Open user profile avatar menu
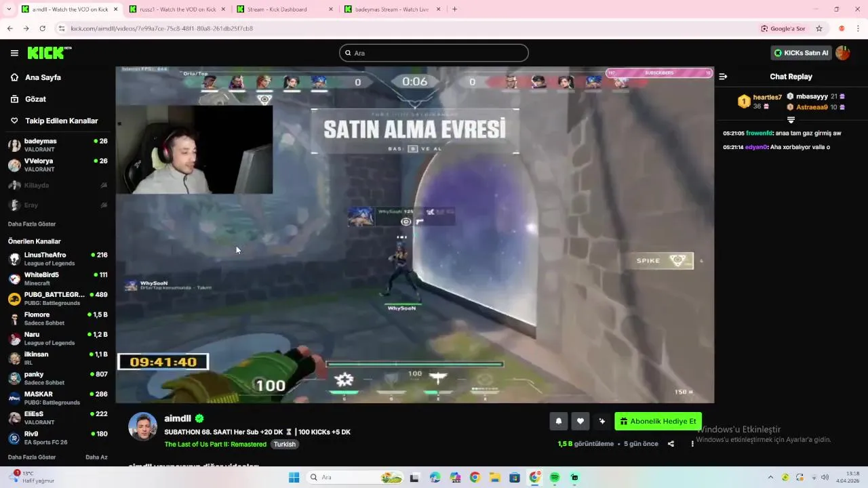The width and height of the screenshot is (868, 488). point(843,53)
